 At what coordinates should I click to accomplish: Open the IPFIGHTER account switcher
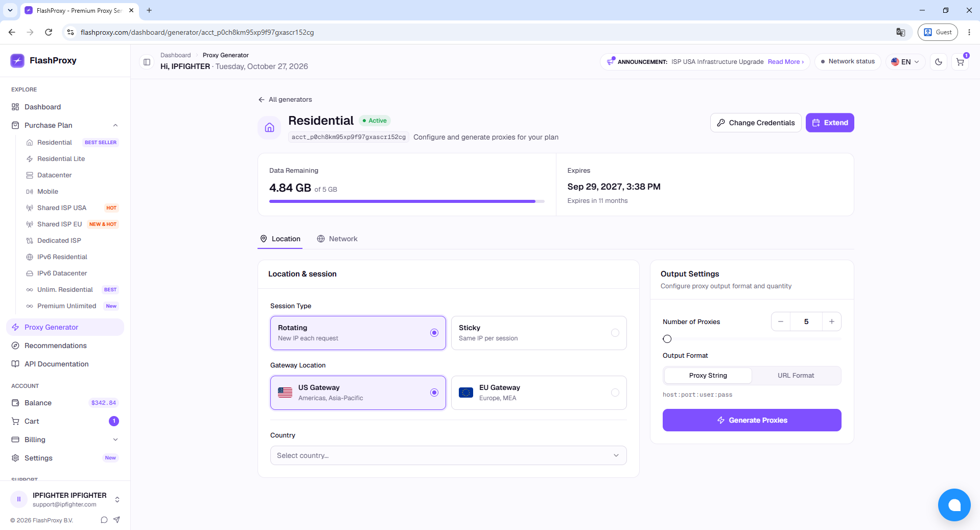(x=65, y=499)
